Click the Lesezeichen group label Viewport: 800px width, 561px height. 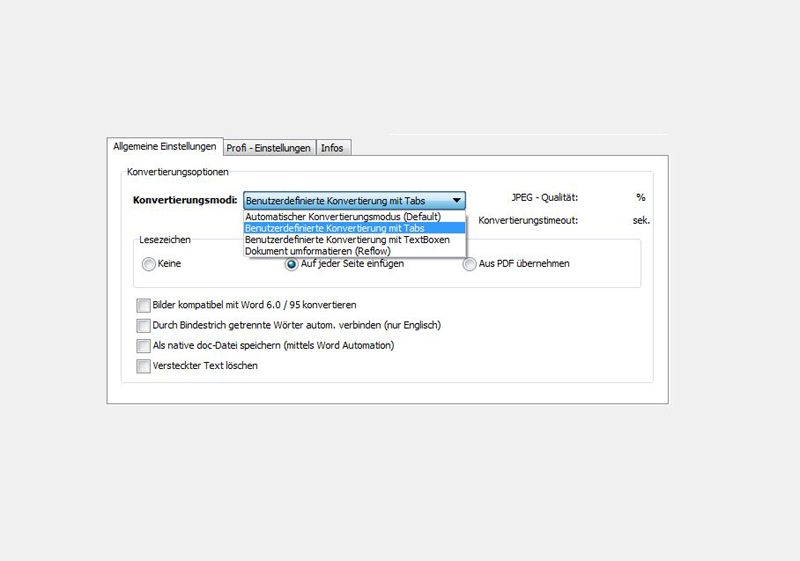point(165,240)
